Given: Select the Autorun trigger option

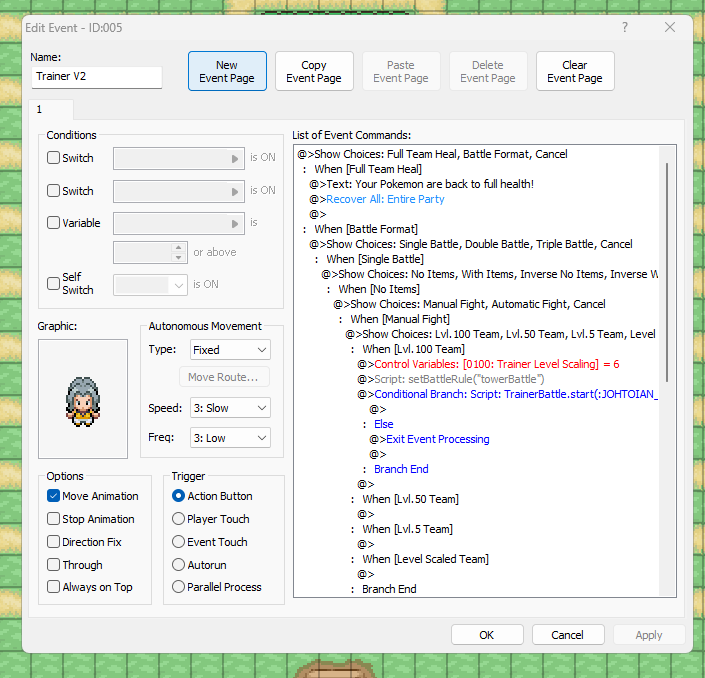Looking at the screenshot, I should [x=179, y=565].
